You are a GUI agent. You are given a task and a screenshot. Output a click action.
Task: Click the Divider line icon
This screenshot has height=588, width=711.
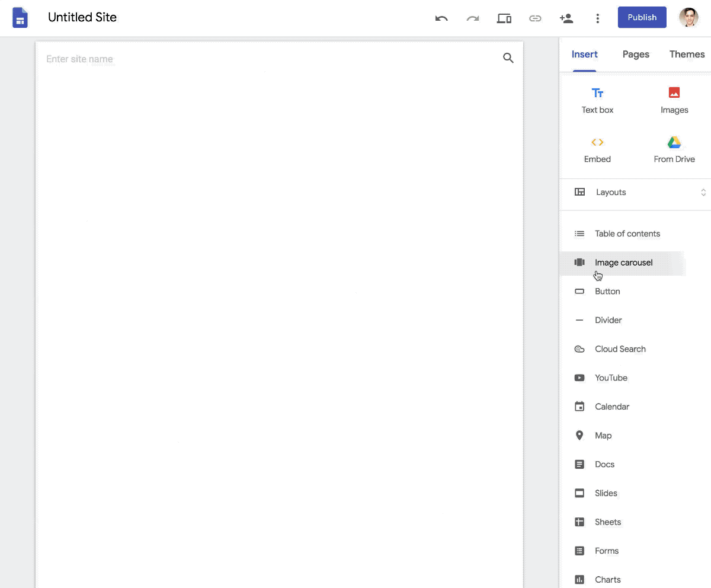tap(579, 320)
